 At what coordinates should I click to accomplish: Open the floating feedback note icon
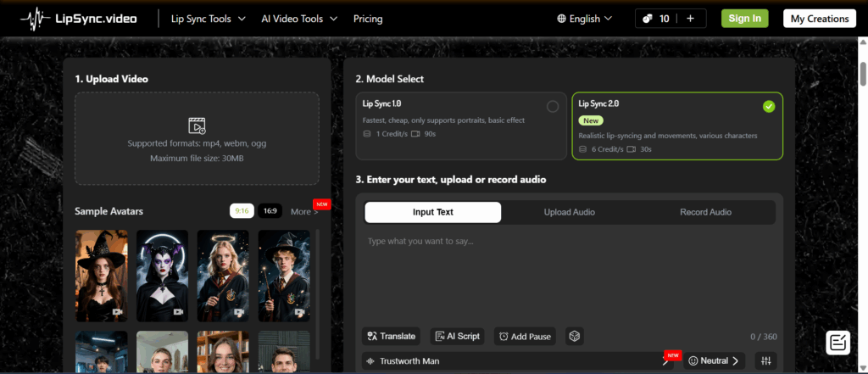point(837,343)
